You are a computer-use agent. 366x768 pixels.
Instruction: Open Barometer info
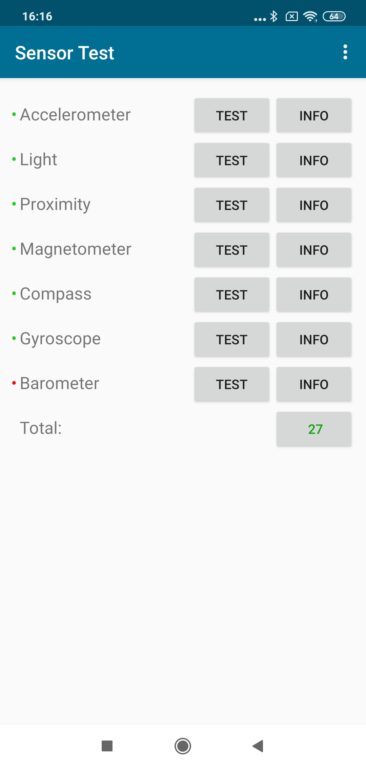tap(314, 384)
